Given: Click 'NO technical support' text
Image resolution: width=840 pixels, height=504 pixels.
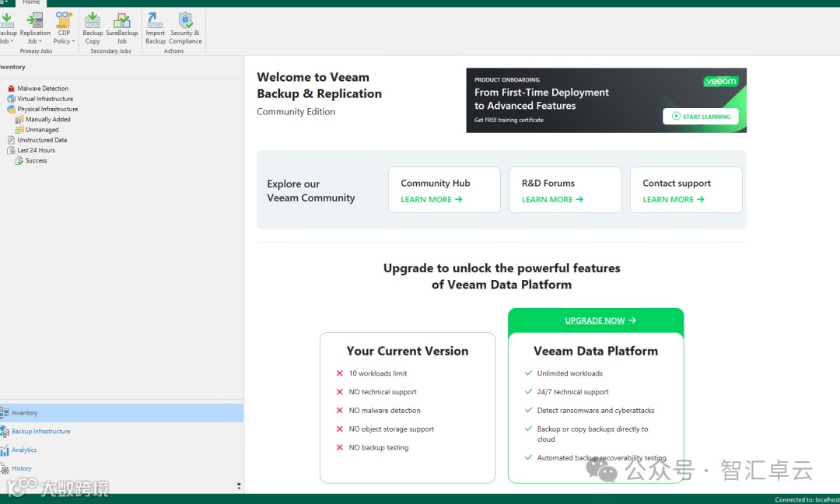Looking at the screenshot, I should pyautogui.click(x=383, y=392).
